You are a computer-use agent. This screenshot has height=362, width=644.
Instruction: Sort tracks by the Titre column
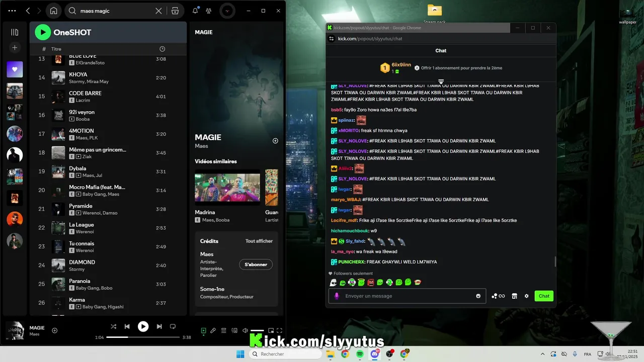(x=56, y=49)
